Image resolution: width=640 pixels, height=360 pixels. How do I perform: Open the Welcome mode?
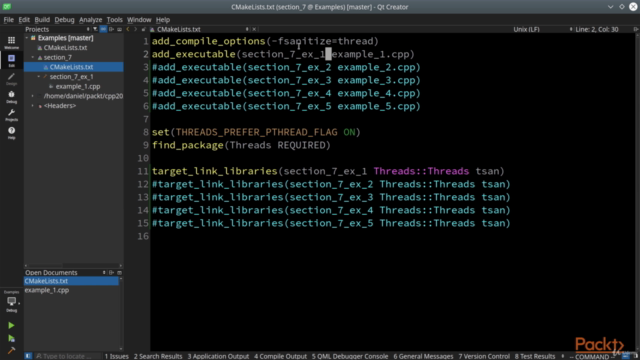tap(11, 42)
